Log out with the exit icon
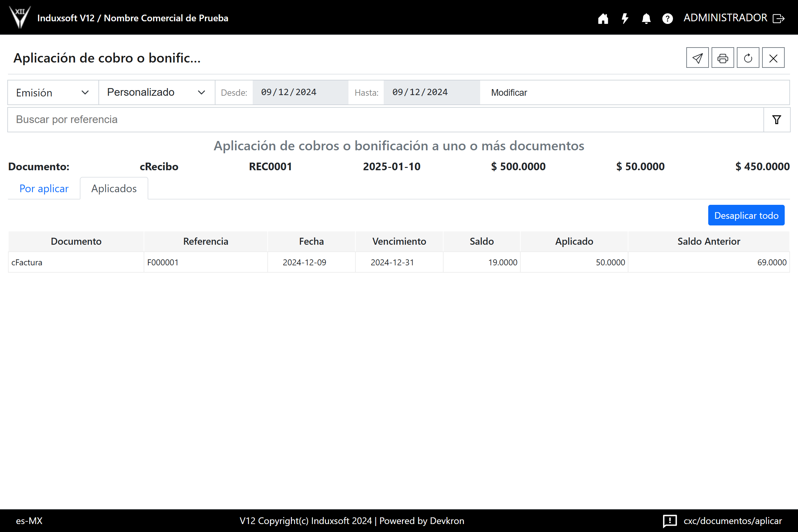The image size is (798, 532). click(x=779, y=18)
